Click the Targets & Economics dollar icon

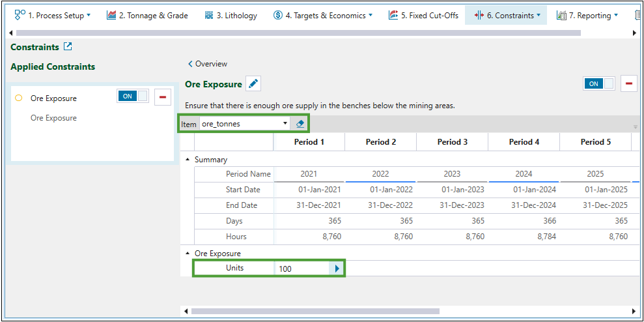[x=277, y=16]
